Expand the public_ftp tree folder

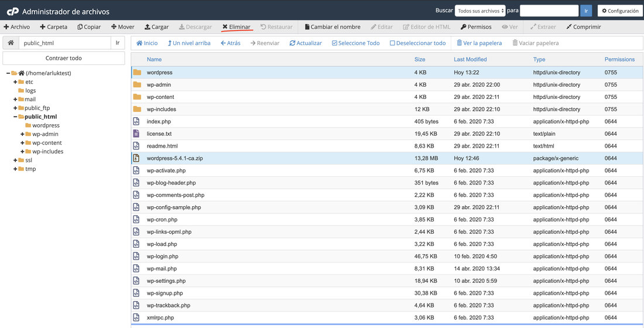(15, 108)
